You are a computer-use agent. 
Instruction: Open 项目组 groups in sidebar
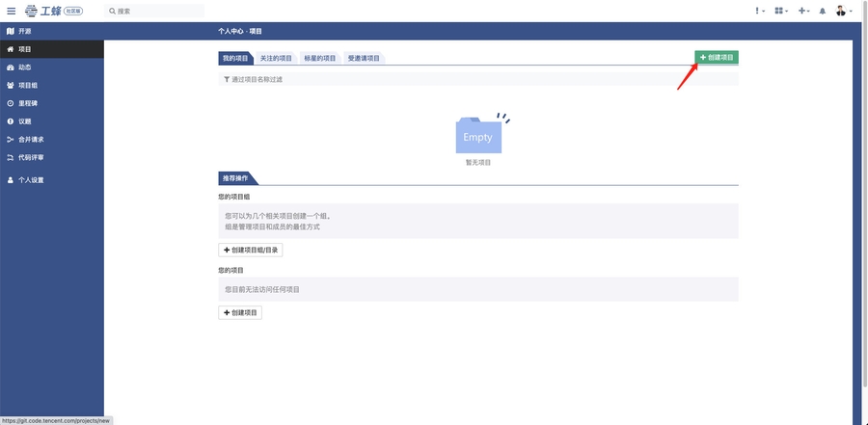click(28, 85)
